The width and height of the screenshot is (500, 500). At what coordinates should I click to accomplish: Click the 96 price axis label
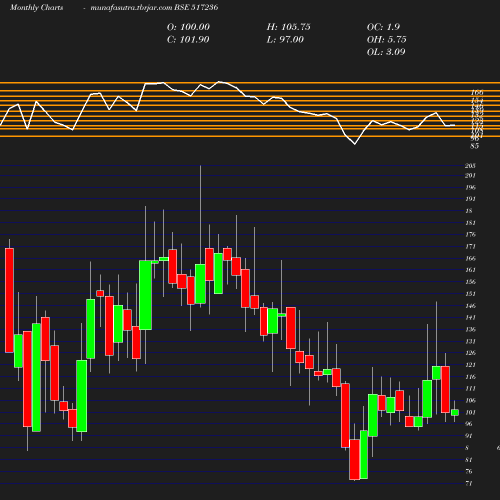(469, 424)
